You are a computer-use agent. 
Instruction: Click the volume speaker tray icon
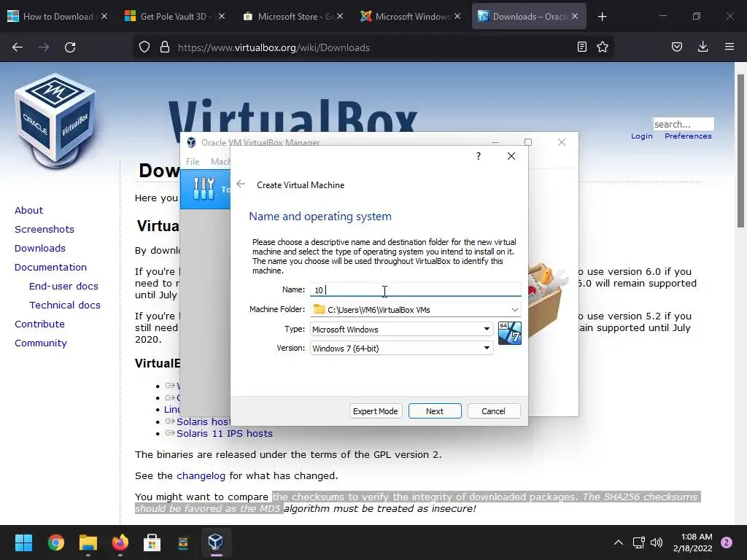pos(657,542)
